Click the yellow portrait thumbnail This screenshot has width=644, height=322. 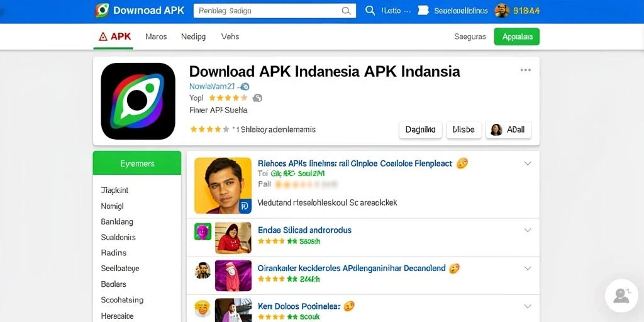click(223, 186)
